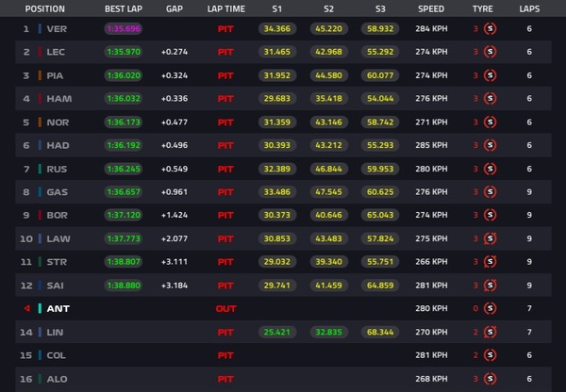Image resolution: width=566 pixels, height=392 pixels.
Task: Click S3 time 68.344
Action: [x=380, y=332]
